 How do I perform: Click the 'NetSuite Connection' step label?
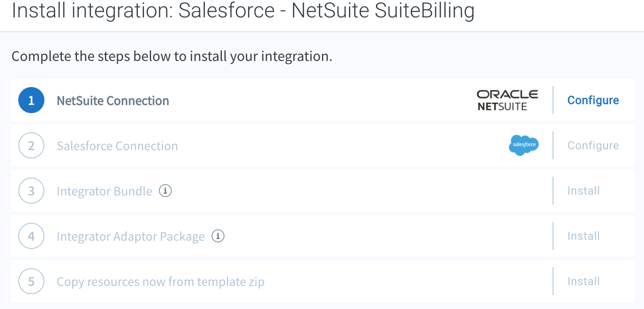click(x=113, y=101)
